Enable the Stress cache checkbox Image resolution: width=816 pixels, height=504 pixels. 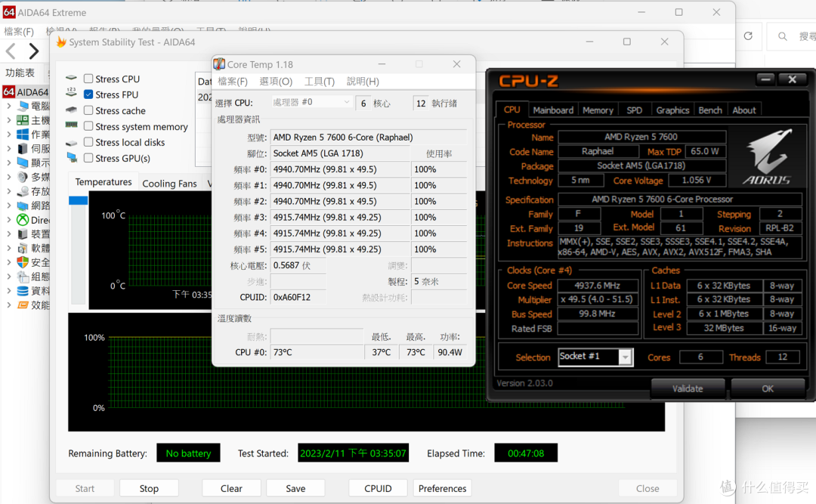88,110
